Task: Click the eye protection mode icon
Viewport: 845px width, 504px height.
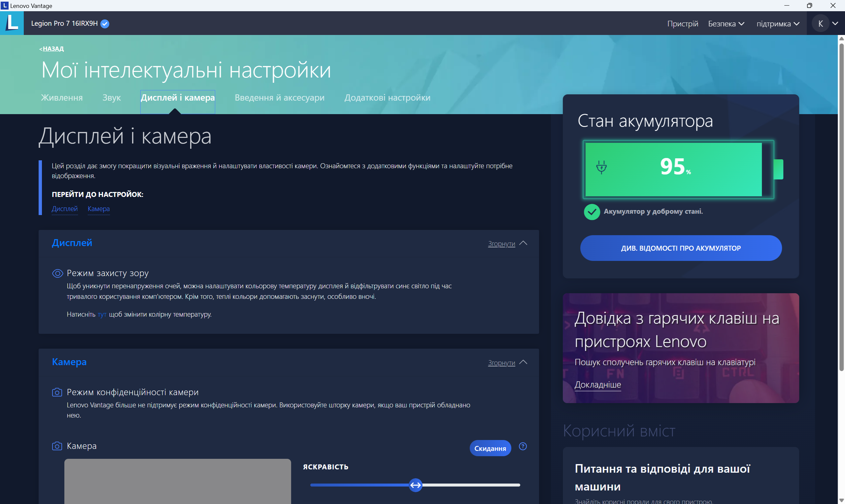Action: coord(57,273)
